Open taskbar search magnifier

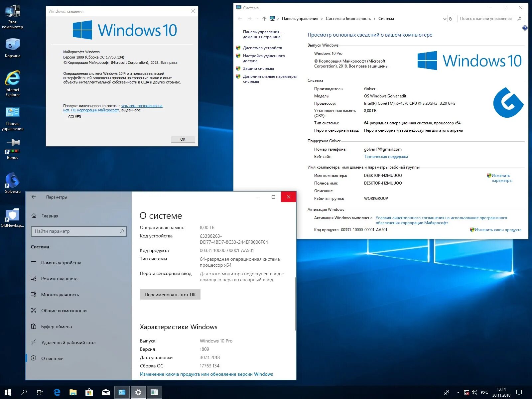click(24, 392)
